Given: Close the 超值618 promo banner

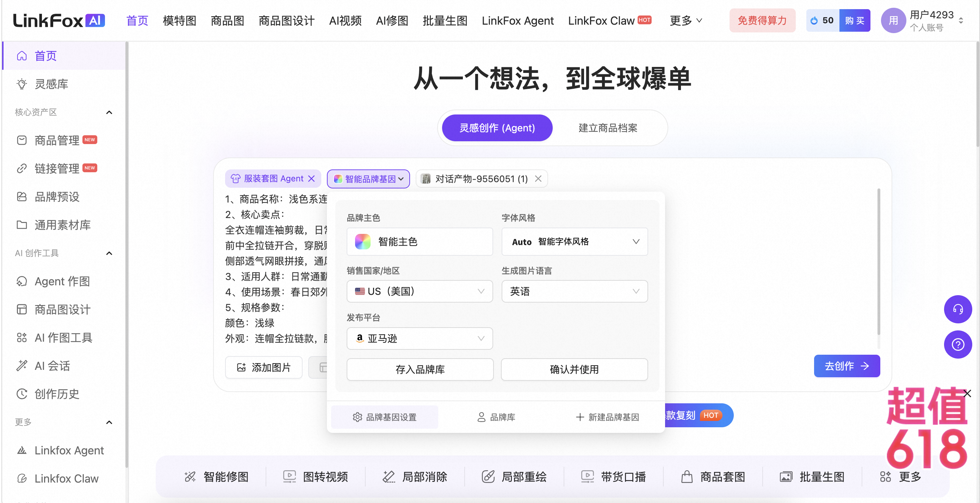Looking at the screenshot, I should (x=967, y=393).
